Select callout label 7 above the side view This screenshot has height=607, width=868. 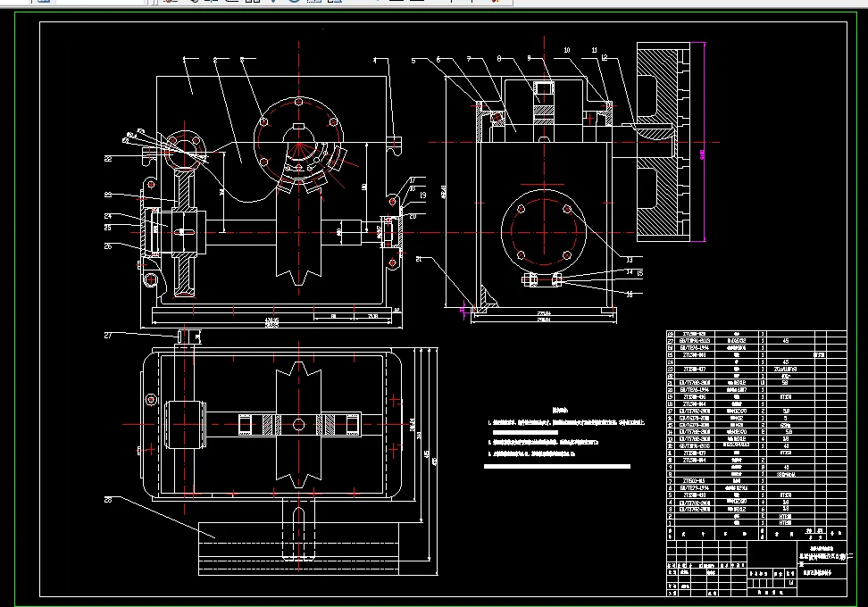(x=469, y=59)
